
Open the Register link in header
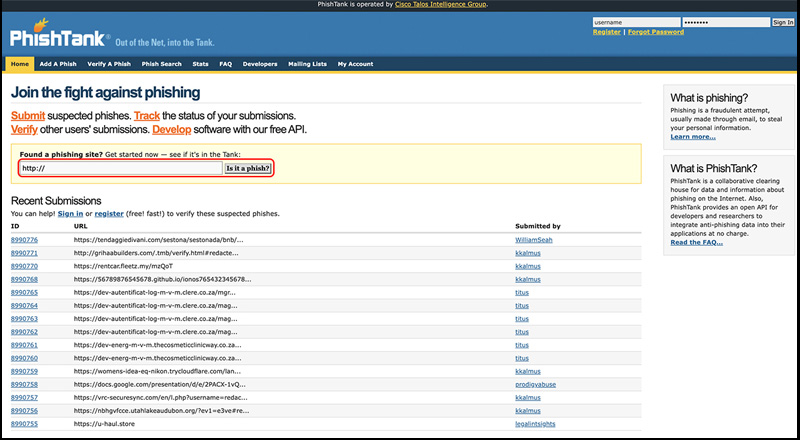pyautogui.click(x=607, y=32)
